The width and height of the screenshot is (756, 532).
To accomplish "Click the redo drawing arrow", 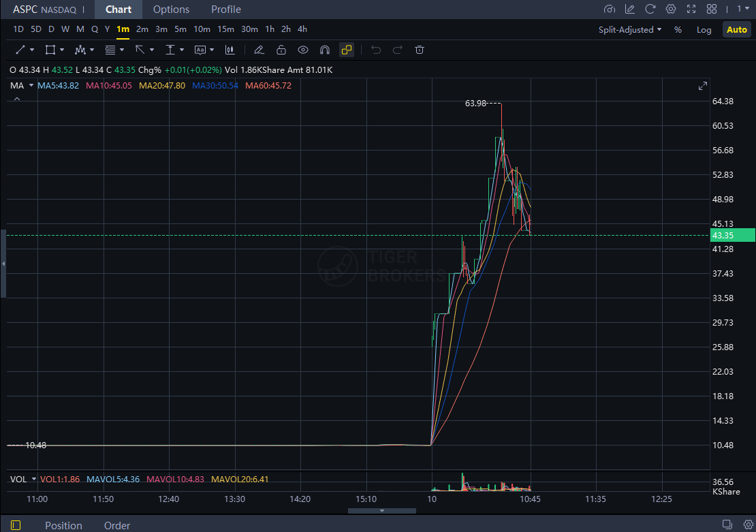I will 397,50.
